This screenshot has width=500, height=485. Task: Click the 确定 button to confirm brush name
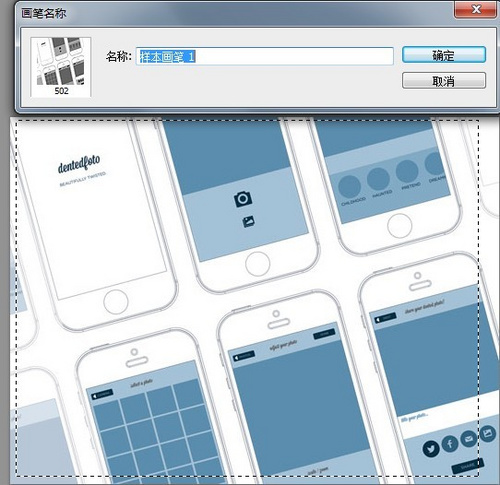[444, 55]
